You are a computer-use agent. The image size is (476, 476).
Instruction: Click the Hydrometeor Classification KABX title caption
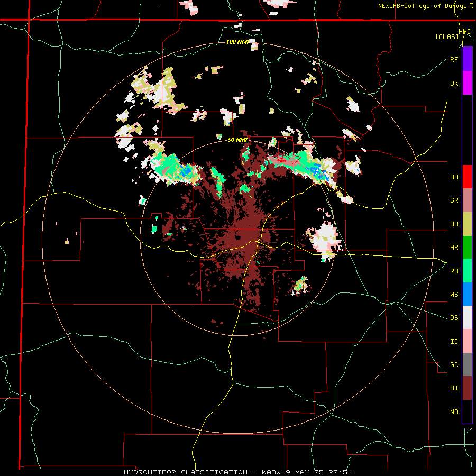[x=237, y=472]
